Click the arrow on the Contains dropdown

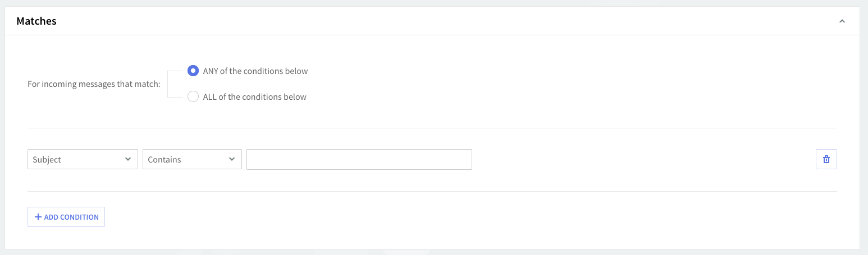click(231, 159)
